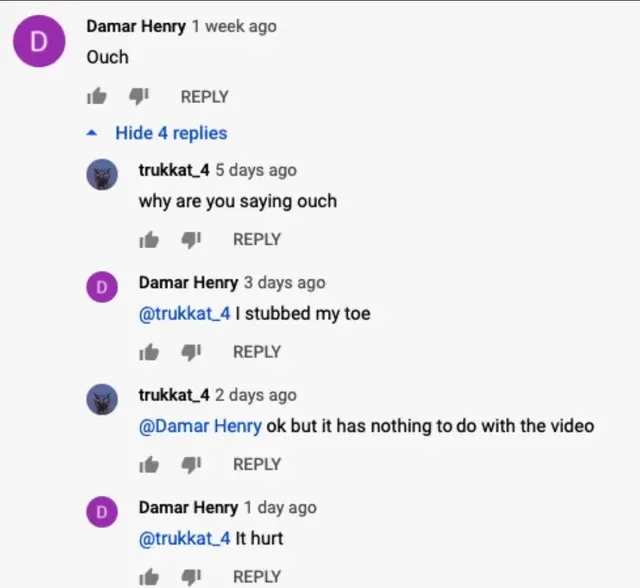The width and height of the screenshot is (640, 588).
Task: Dislike the "It hurt" reply
Action: (x=191, y=577)
